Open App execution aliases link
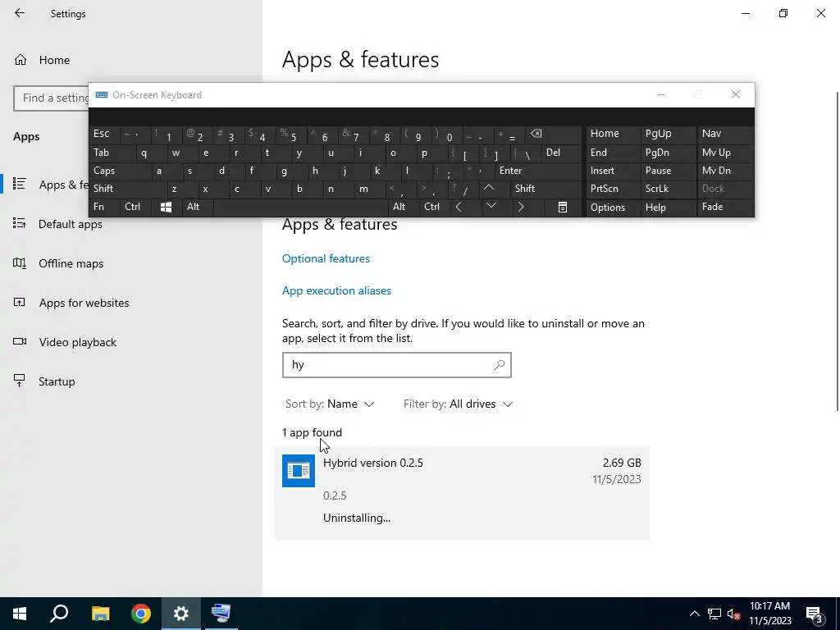 pos(336,290)
